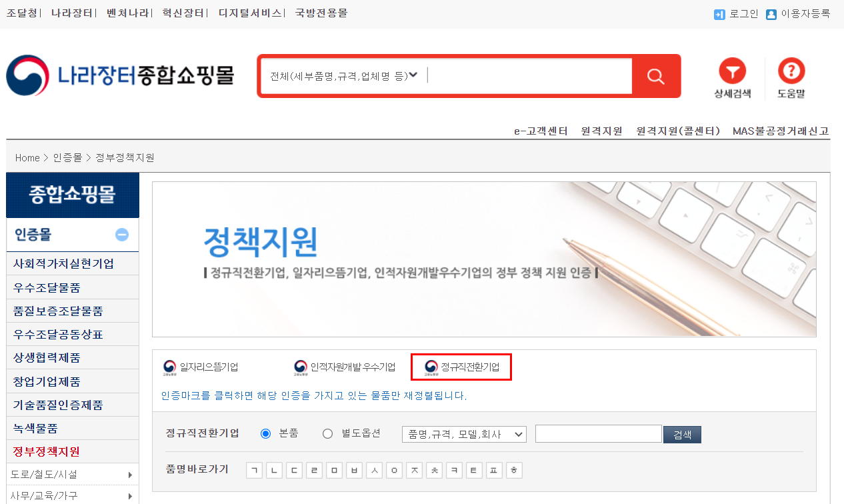
Task: Jump to products starting with ㅁ
Action: pyautogui.click(x=334, y=471)
